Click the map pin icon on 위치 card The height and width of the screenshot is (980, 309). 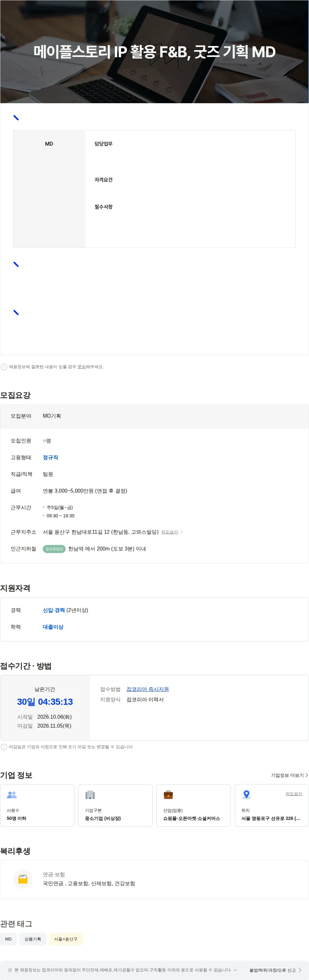(247, 795)
